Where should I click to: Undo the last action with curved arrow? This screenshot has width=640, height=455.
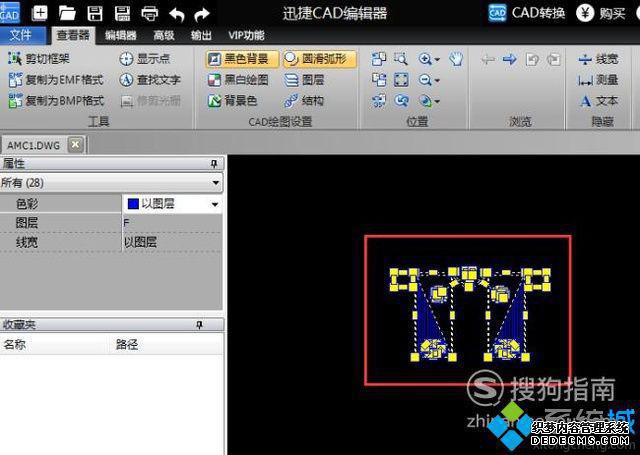click(x=177, y=15)
